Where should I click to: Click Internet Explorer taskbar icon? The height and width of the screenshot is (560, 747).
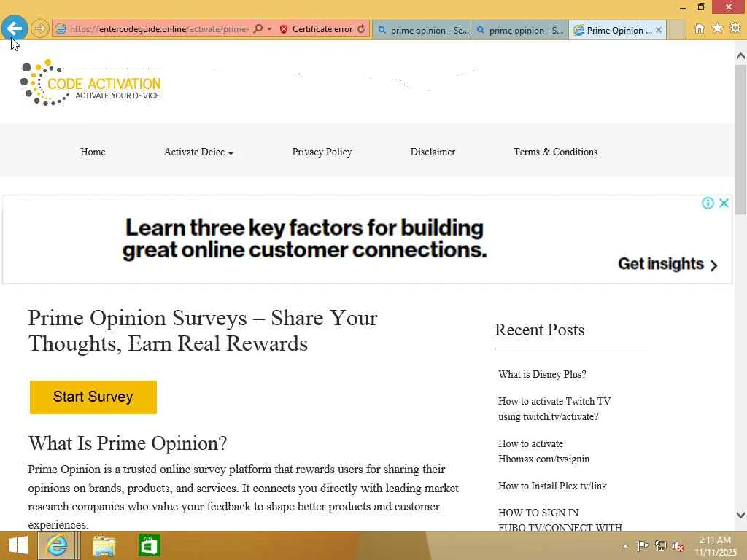pyautogui.click(x=57, y=545)
